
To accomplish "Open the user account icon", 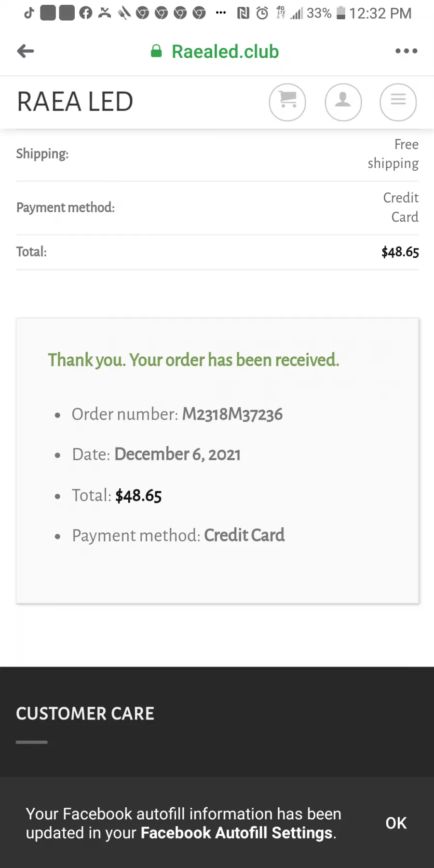I will [x=343, y=102].
